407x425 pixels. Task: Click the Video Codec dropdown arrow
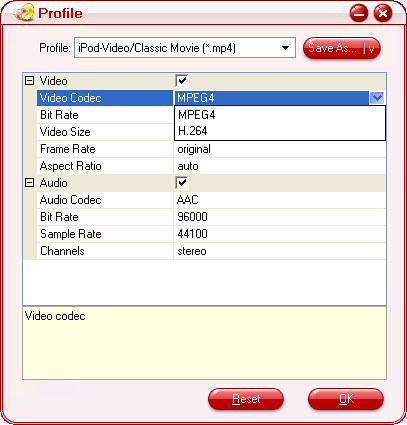[x=377, y=98]
